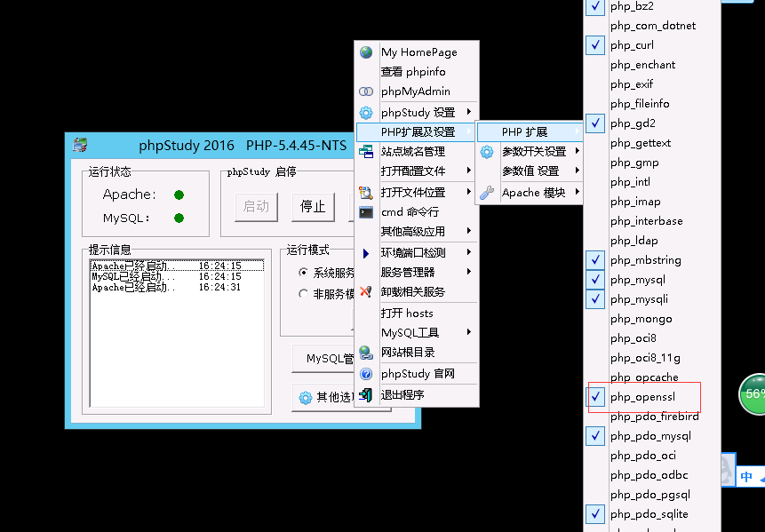Click the 打开文件位置 search folder icon
This screenshot has width=765, height=532.
tap(366, 192)
